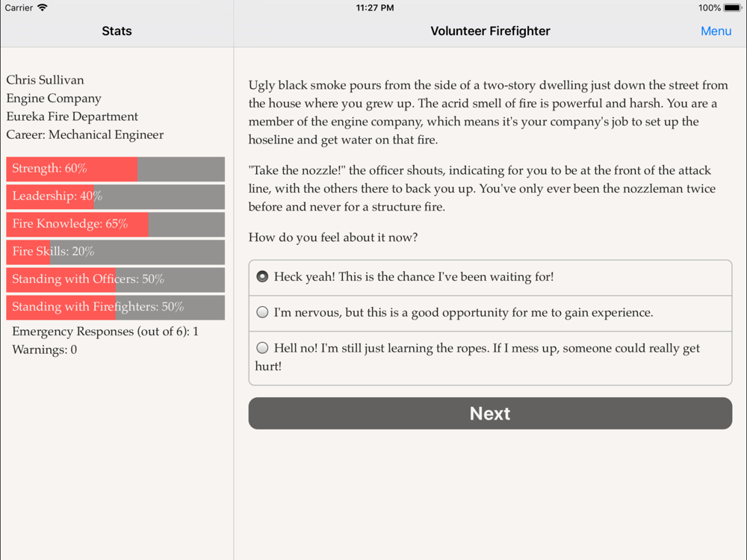
Task: Click the Standing with Officers bar
Action: click(x=115, y=280)
